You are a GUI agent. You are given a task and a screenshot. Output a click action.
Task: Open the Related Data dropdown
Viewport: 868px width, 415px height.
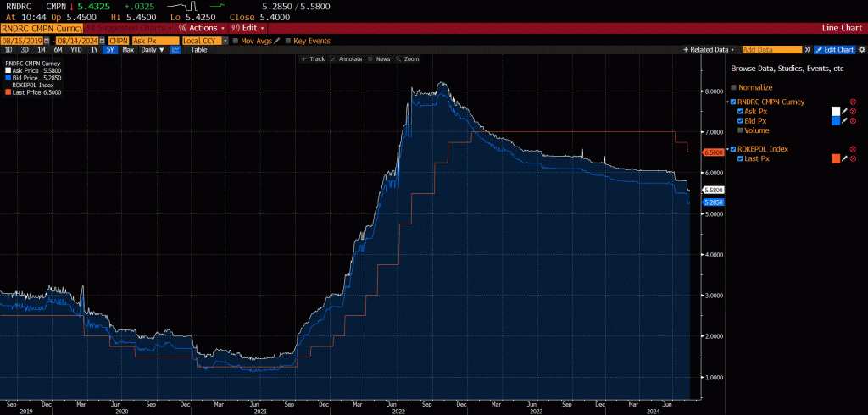point(709,50)
